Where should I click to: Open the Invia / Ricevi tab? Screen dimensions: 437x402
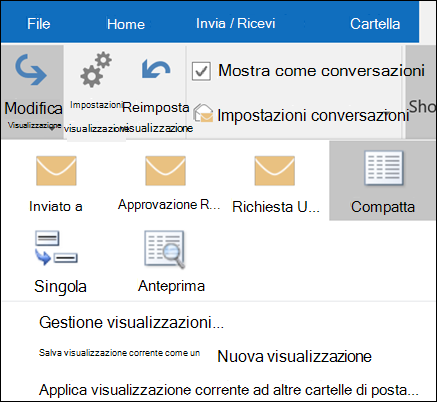point(236,23)
